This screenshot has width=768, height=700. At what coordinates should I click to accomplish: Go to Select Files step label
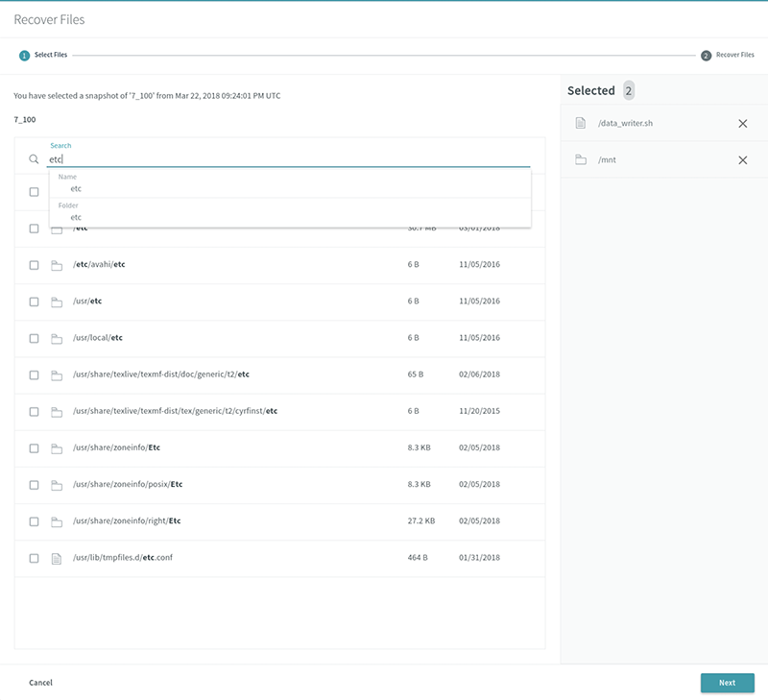tap(51, 55)
